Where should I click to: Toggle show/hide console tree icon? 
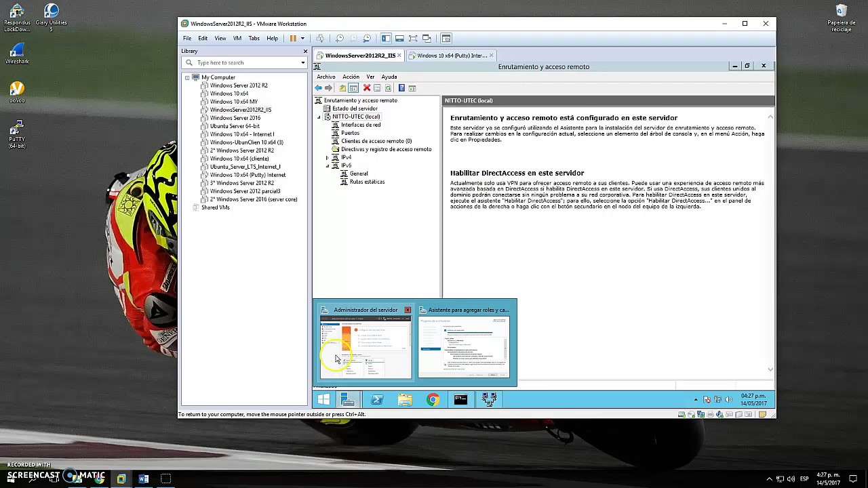pyautogui.click(x=353, y=88)
